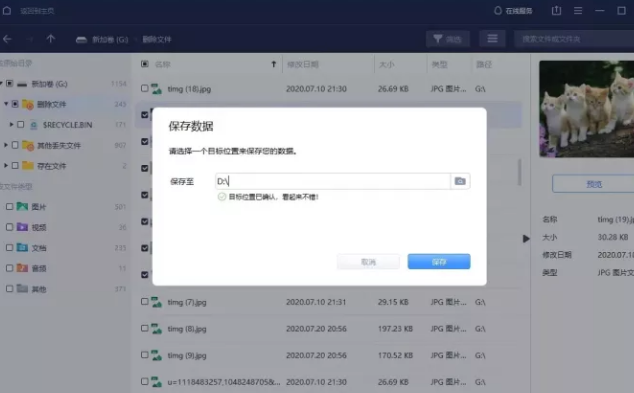Expand the $RECYCLE.BIN tree node
634x393 pixels.
(12, 125)
